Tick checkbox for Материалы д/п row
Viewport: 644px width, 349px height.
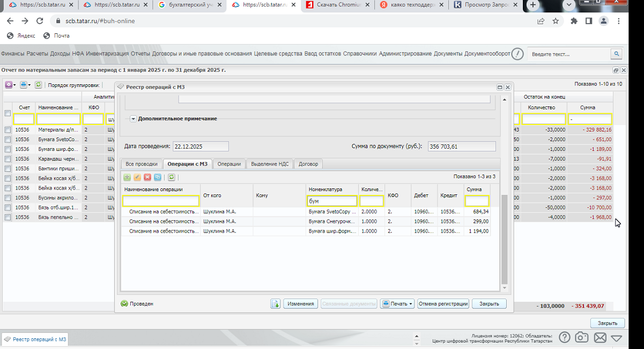tap(8, 130)
